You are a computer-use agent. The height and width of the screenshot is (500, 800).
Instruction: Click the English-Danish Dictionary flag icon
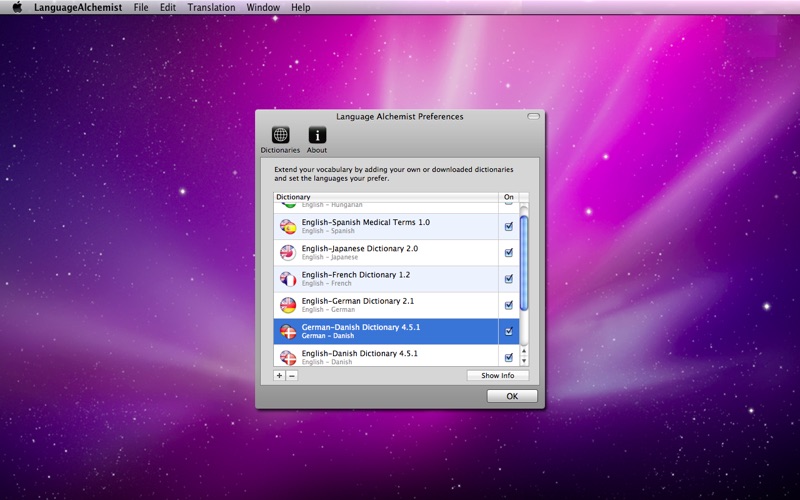(288, 357)
